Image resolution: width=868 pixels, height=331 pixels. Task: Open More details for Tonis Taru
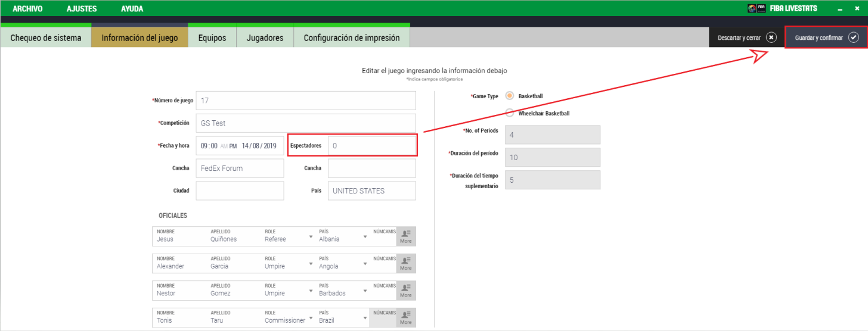tap(406, 317)
